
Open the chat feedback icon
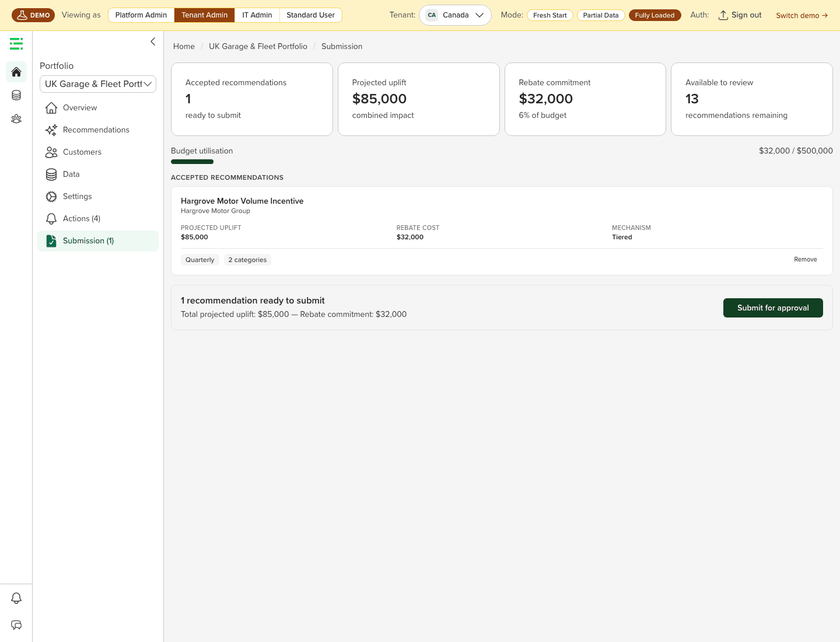point(16,625)
